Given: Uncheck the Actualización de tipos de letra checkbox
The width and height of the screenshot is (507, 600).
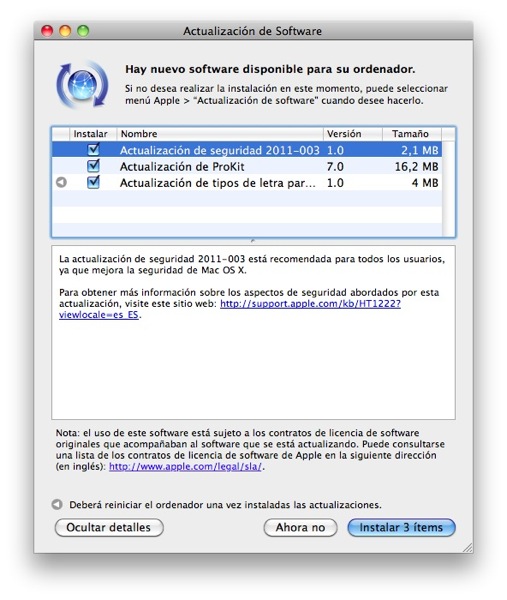Looking at the screenshot, I should point(93,182).
